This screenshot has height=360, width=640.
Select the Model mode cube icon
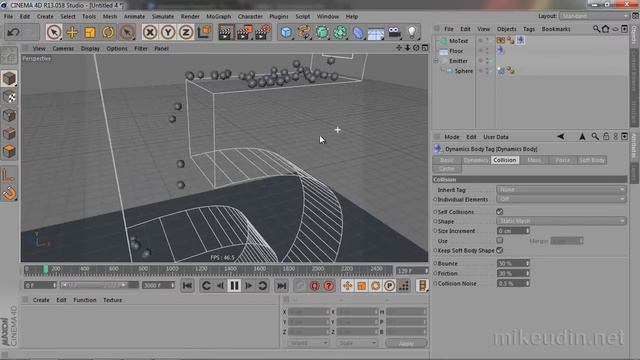[9, 78]
